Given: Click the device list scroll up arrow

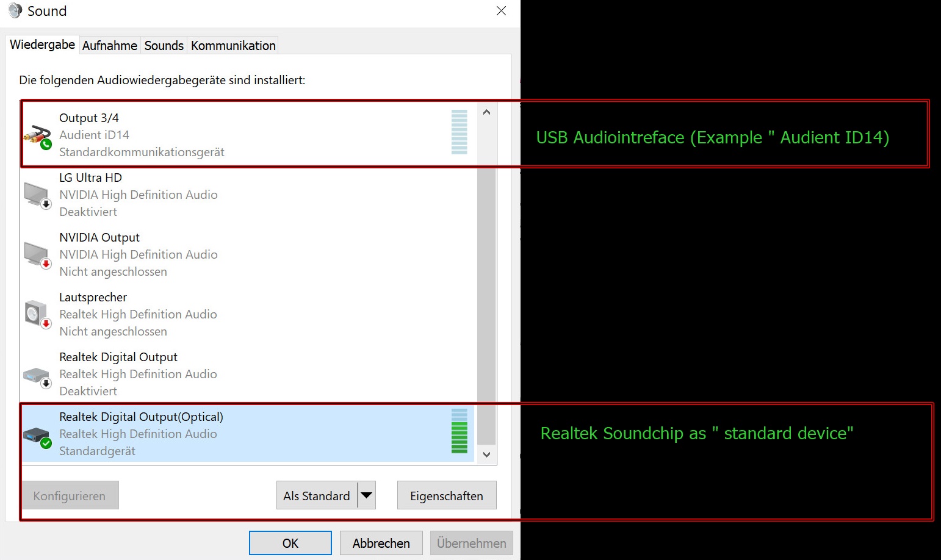Looking at the screenshot, I should tap(486, 112).
